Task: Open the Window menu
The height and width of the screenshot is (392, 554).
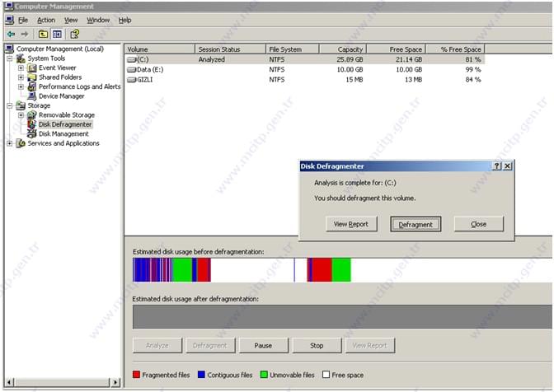Action: tap(98, 20)
